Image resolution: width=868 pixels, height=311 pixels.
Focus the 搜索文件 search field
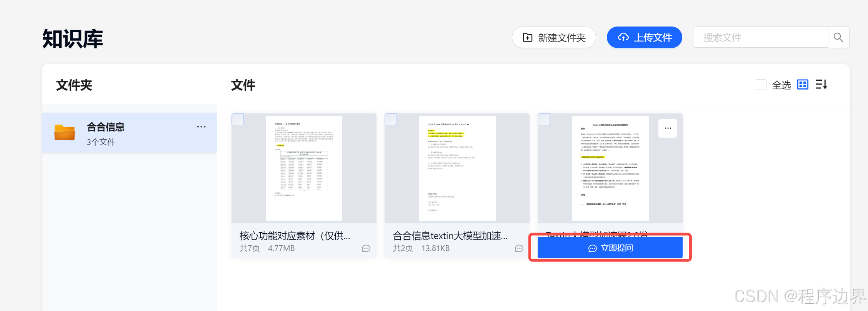pos(760,37)
